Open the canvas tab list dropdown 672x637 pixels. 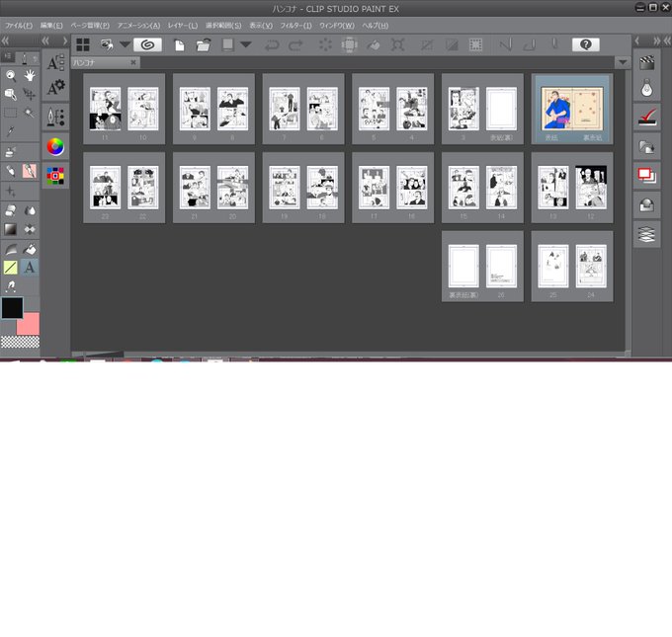(x=623, y=62)
